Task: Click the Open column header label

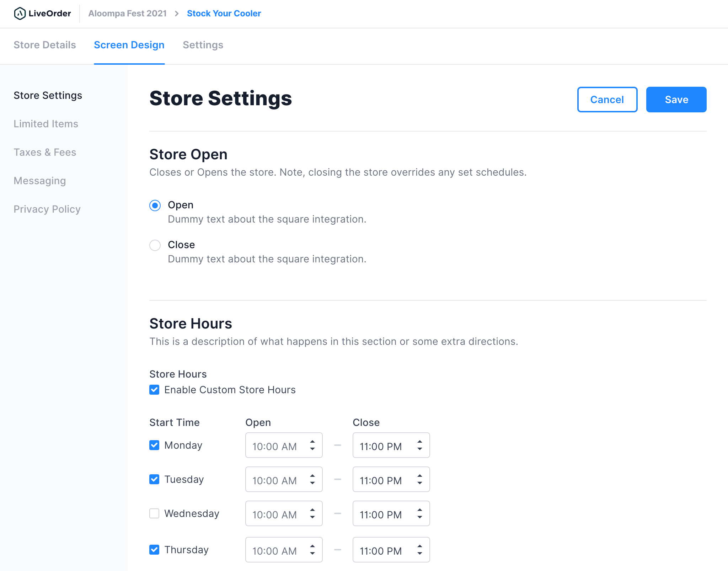Action: 258,422
